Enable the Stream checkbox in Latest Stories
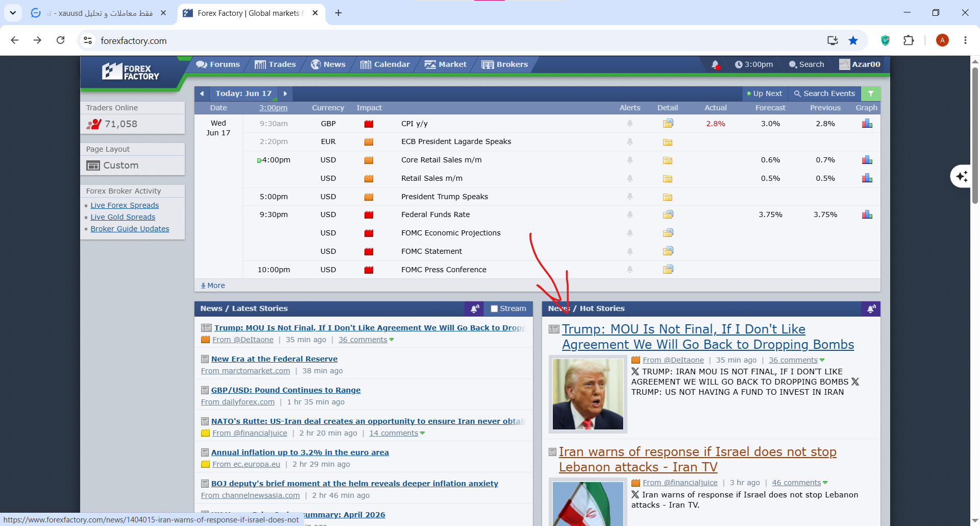The image size is (980, 526). [x=494, y=308]
